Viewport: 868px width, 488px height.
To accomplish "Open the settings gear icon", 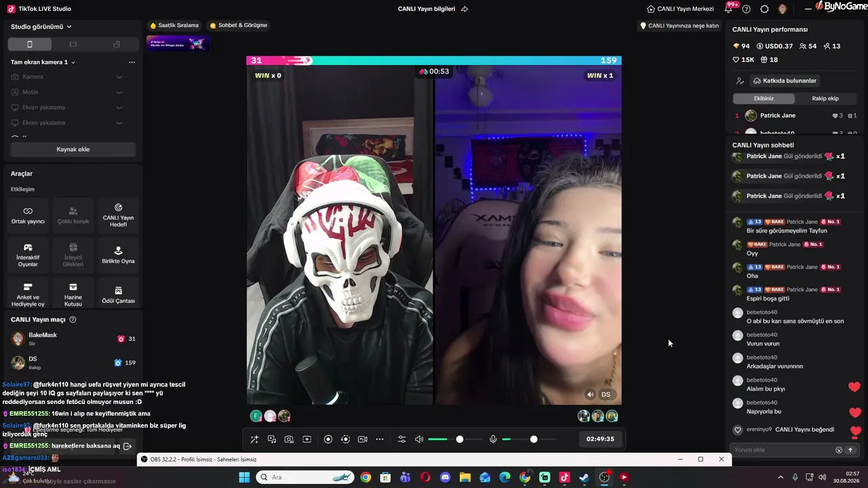I will point(764,9).
